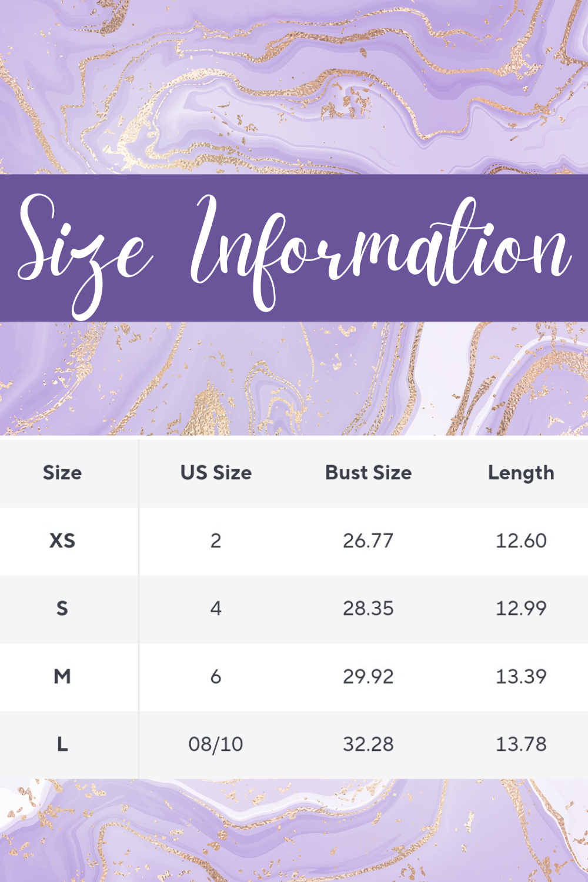588x882 pixels.
Task: Click the 08/10 US size cell
Action: [x=216, y=744]
